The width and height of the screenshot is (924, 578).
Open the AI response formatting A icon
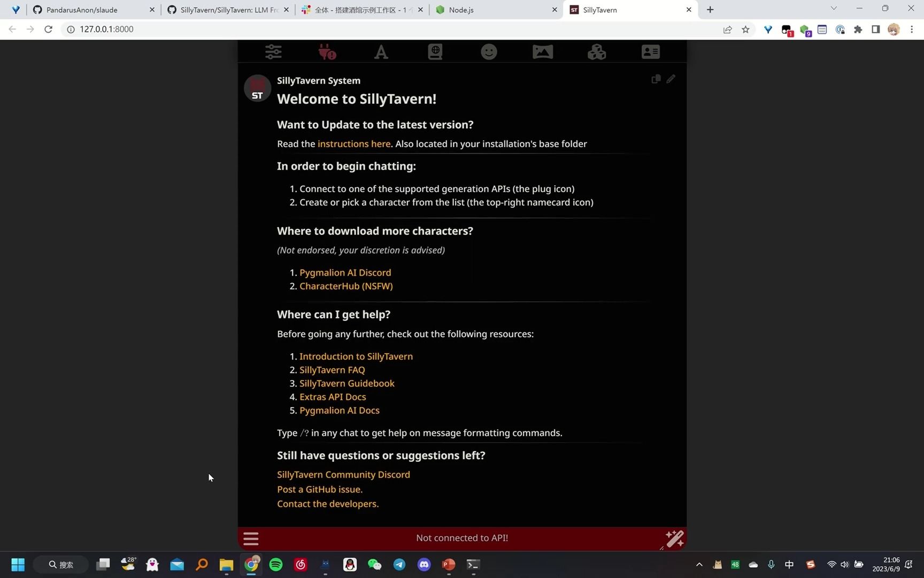pos(381,52)
